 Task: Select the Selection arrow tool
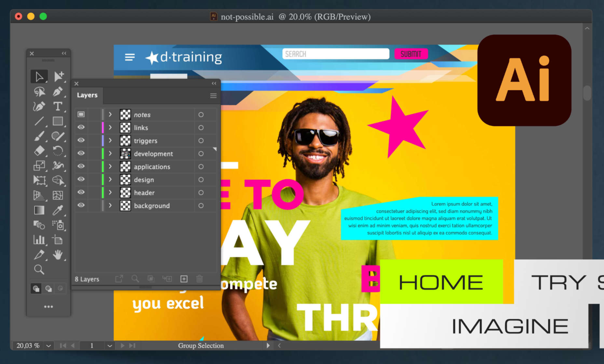pos(39,77)
